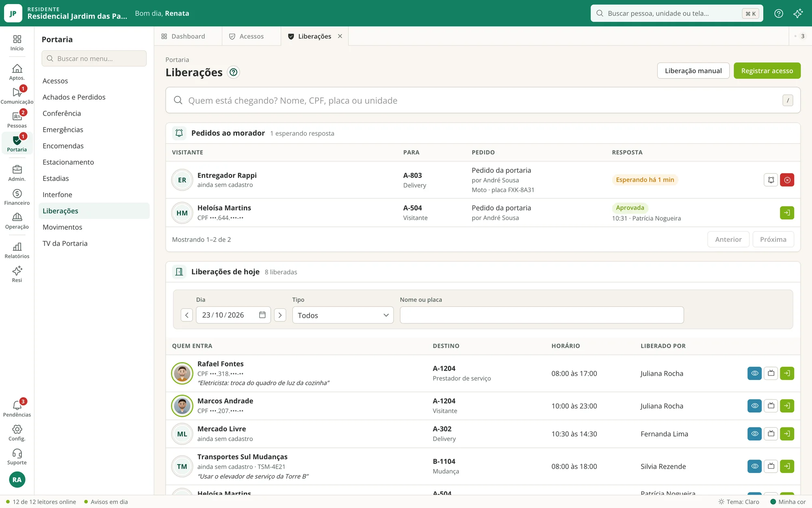Viewport: 812px width, 508px height.
Task: Open the Pessoas sidebar section
Action: pyautogui.click(x=17, y=120)
